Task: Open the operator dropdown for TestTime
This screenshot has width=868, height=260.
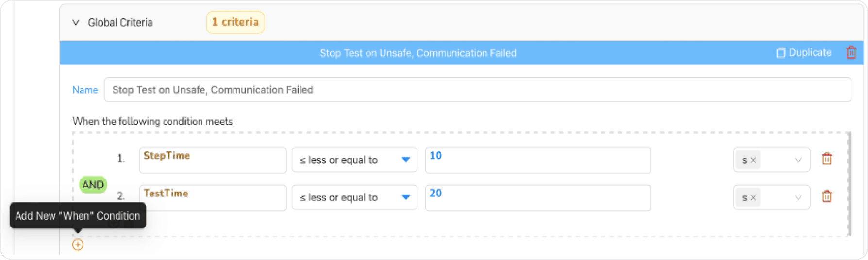Action: (354, 197)
